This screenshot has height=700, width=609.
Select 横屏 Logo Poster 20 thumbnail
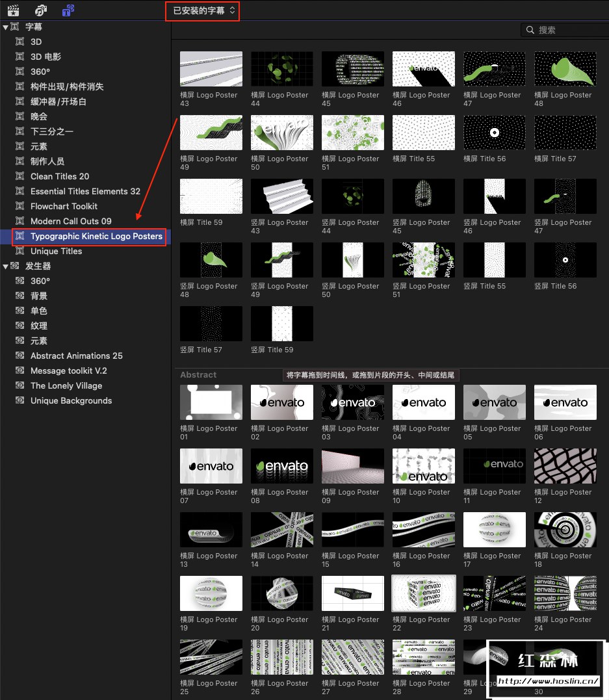282,593
